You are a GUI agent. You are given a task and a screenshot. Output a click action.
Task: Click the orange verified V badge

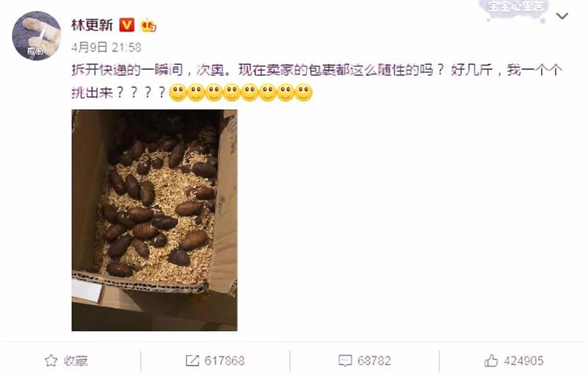[126, 25]
